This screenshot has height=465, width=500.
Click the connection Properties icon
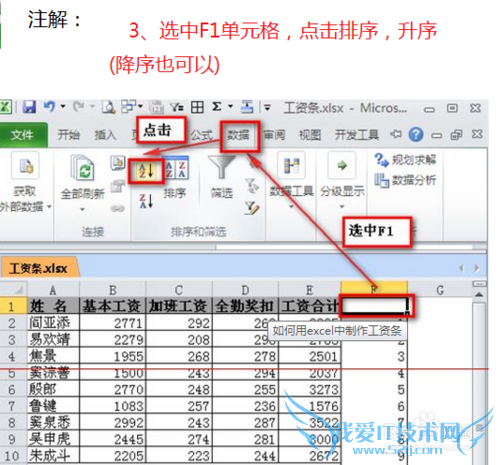point(117,186)
